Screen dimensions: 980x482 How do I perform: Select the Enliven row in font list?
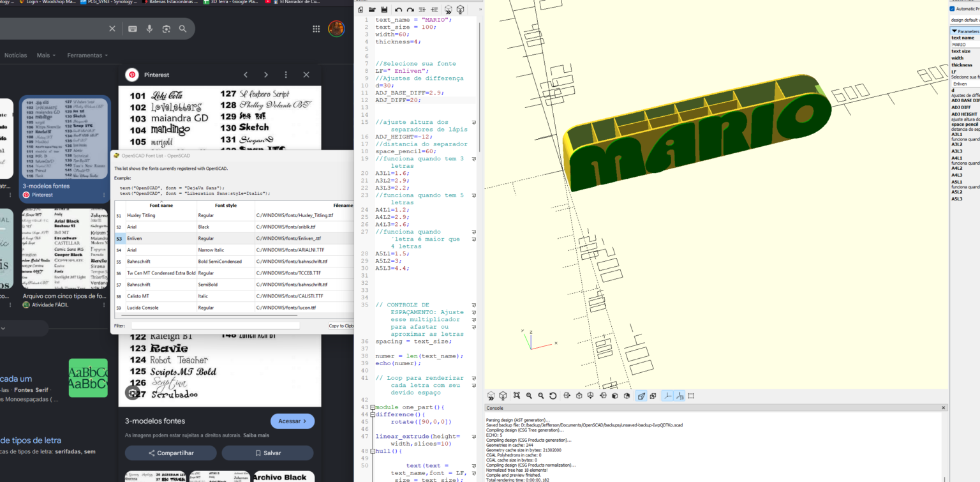tap(234, 238)
